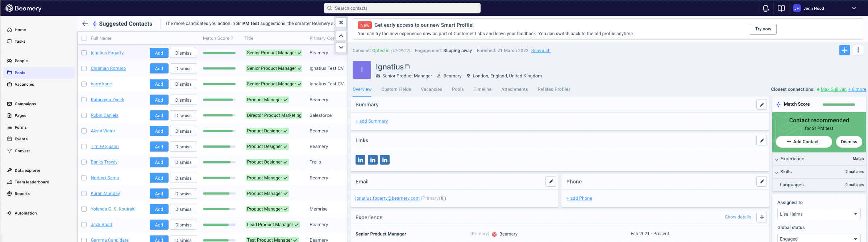Image resolution: width=868 pixels, height=242 pixels.
Task: Check the box for harry kane
Action: 84,84
